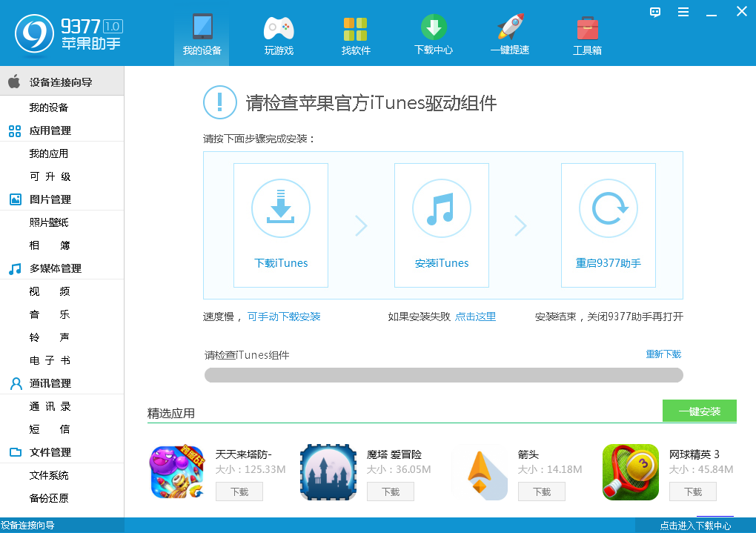Launch the 一键提速 rocket icon
The height and width of the screenshot is (533, 756).
pos(510,27)
